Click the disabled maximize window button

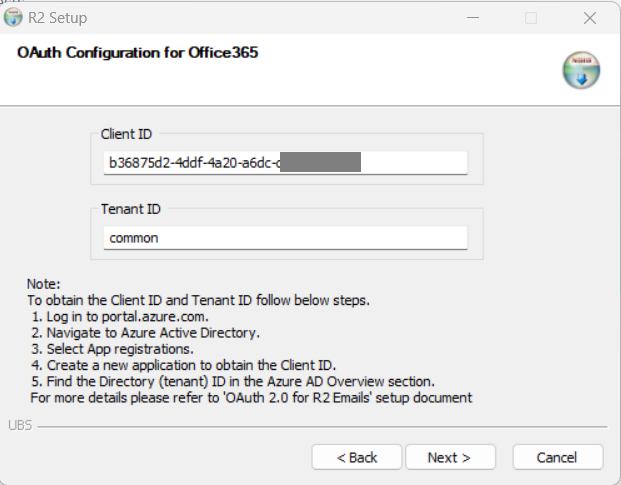531,18
